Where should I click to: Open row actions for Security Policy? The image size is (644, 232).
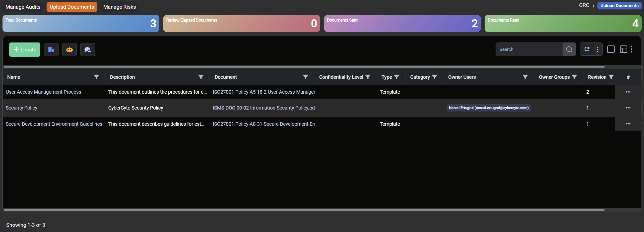[x=628, y=108]
